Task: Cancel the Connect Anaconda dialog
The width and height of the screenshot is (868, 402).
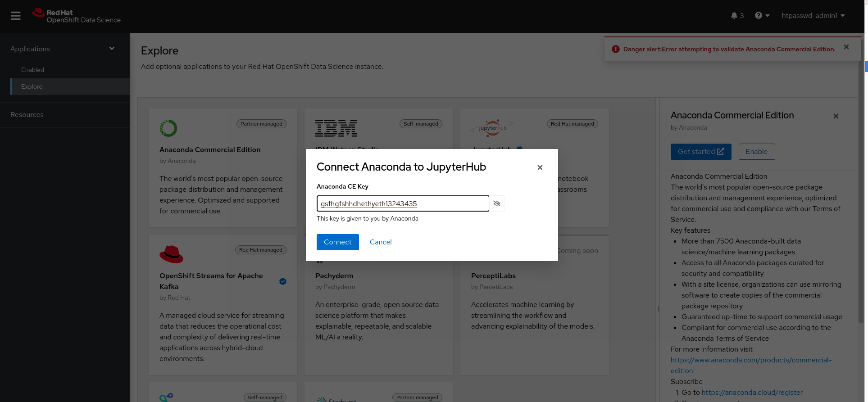Action: [x=381, y=242]
